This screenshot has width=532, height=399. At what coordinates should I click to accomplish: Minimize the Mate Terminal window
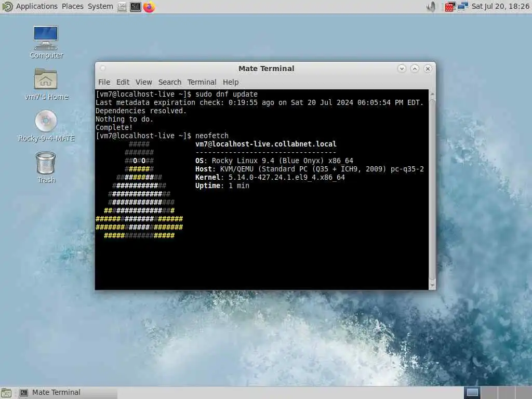(x=402, y=69)
